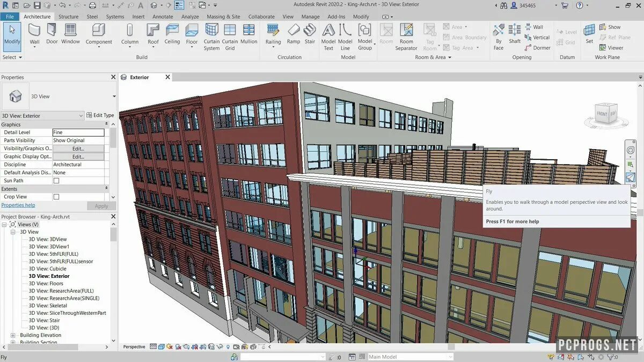
Task: Sign in via user account 345465
Action: (522, 5)
